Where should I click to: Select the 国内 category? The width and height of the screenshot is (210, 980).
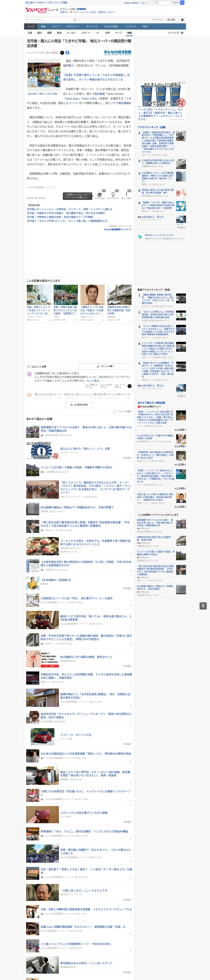coord(40,33)
